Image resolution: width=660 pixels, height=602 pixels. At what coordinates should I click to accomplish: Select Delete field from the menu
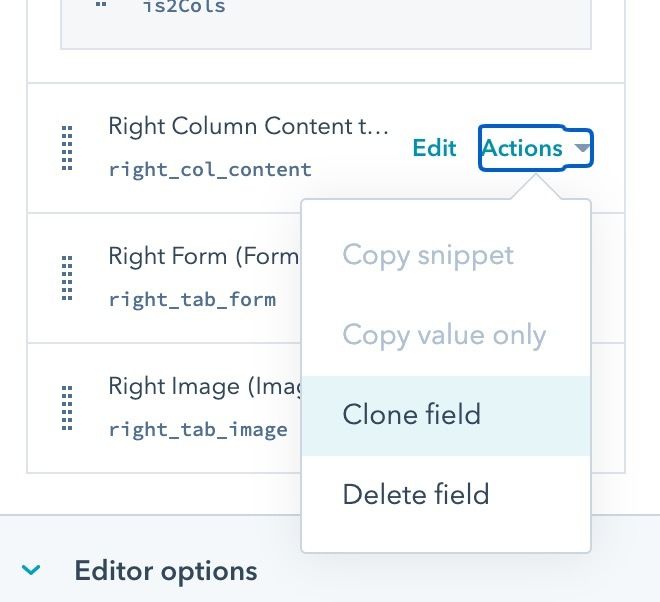coord(416,494)
